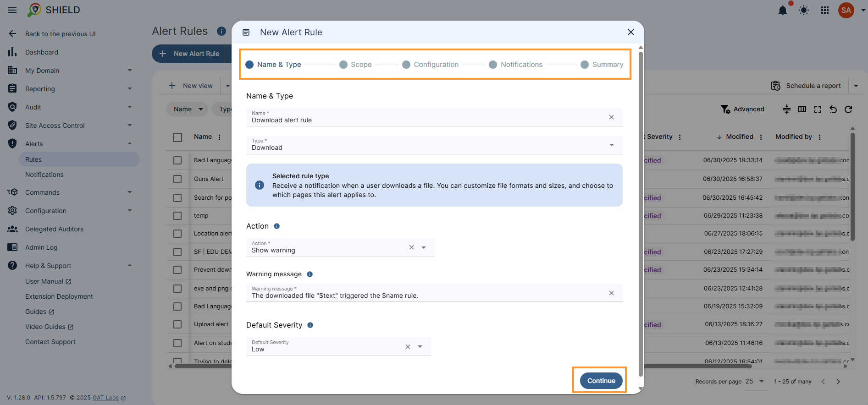Go to the Summary step
The height and width of the screenshot is (405, 868).
(602, 65)
